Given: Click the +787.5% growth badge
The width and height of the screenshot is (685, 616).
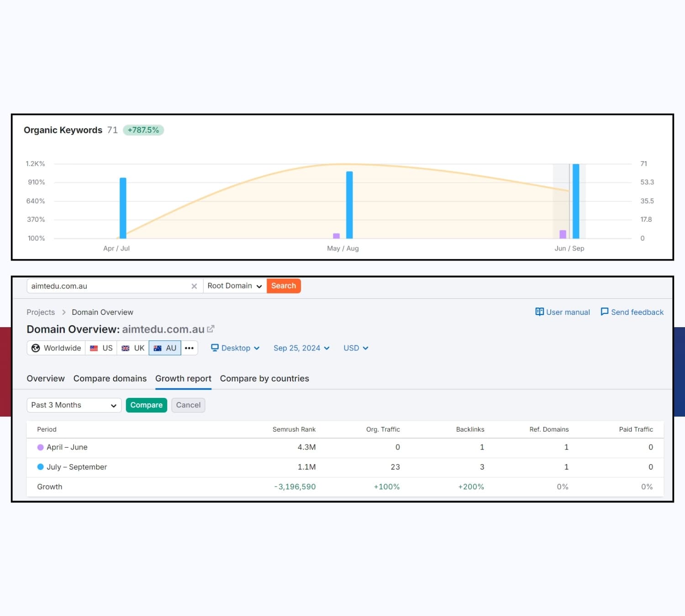Looking at the screenshot, I should pyautogui.click(x=143, y=130).
